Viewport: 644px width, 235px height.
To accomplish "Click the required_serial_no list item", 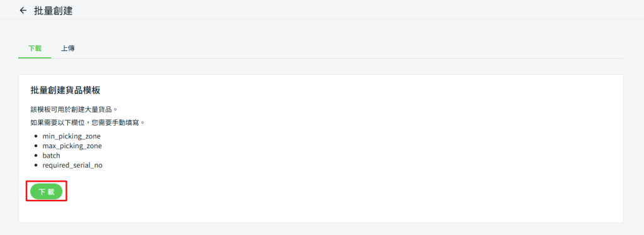I will click(73, 165).
